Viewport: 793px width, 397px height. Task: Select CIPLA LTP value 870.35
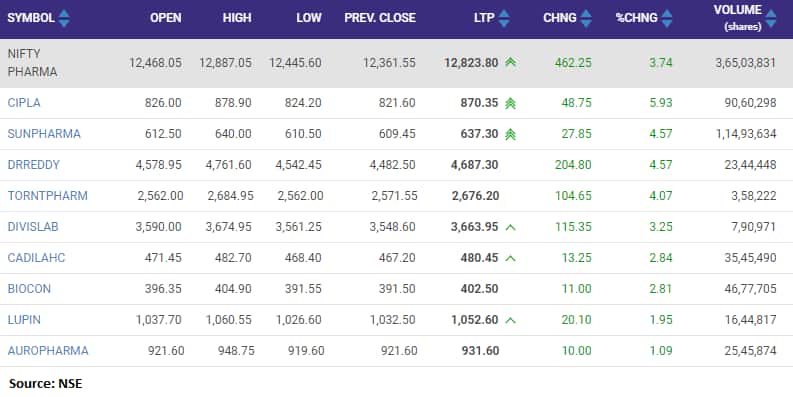click(x=479, y=103)
